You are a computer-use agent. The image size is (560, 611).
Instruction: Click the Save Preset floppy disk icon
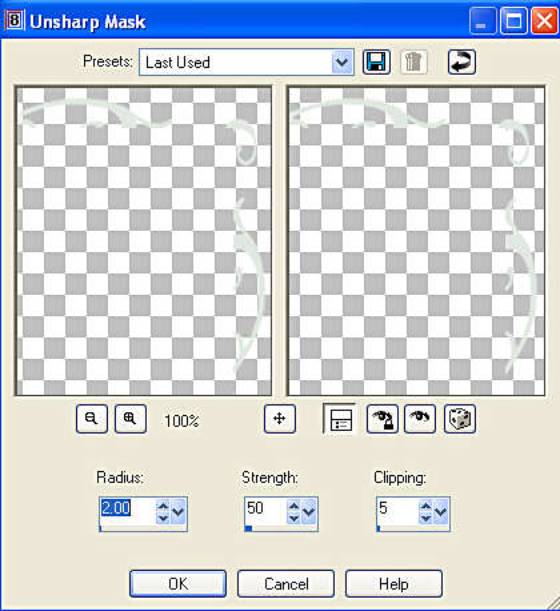point(376,62)
